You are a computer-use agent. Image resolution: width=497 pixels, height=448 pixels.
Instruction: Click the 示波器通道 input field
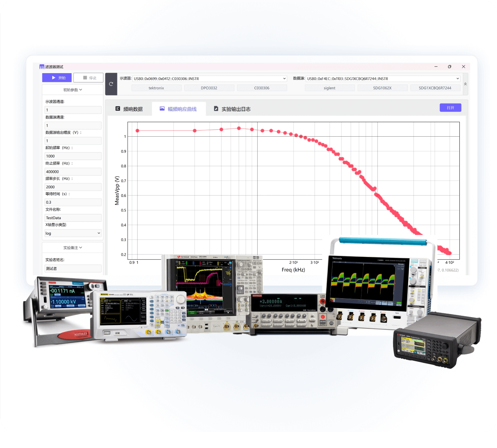coord(73,110)
